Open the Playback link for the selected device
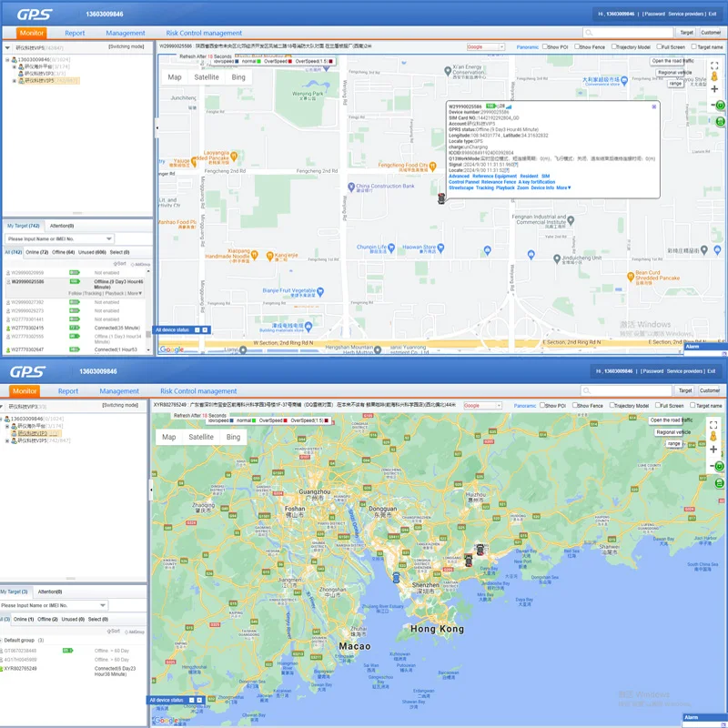The image size is (728, 728). 114,293
